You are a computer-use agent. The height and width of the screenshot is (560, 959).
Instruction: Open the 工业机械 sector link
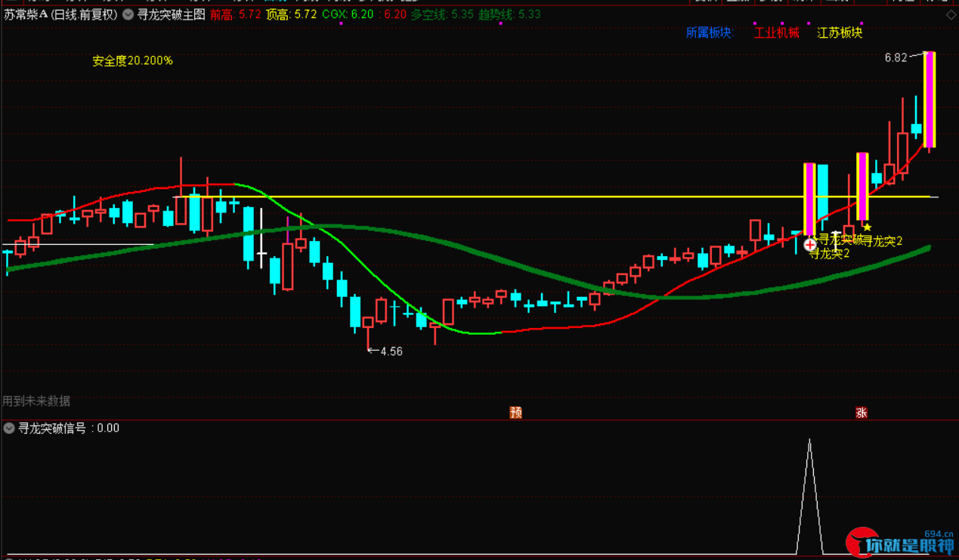(x=777, y=32)
